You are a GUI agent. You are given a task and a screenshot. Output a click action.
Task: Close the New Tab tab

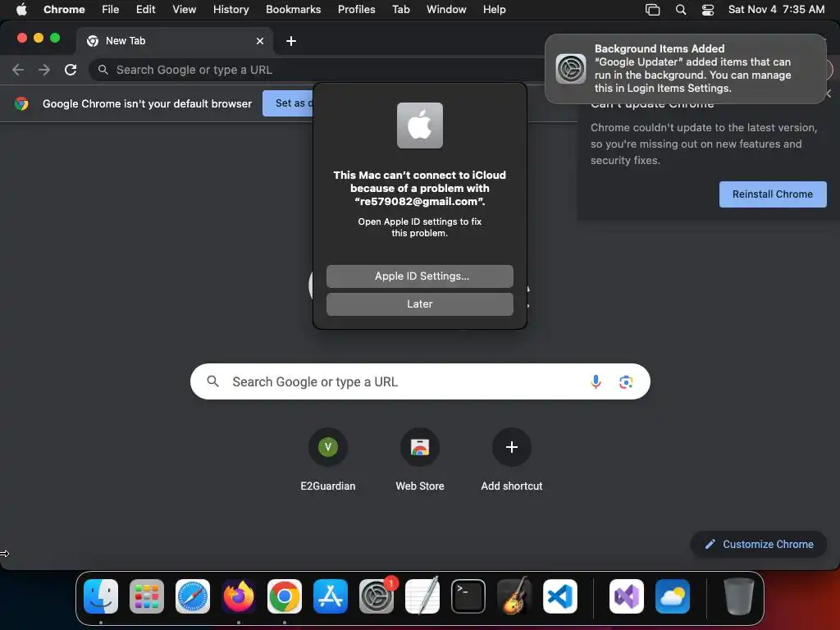point(260,41)
